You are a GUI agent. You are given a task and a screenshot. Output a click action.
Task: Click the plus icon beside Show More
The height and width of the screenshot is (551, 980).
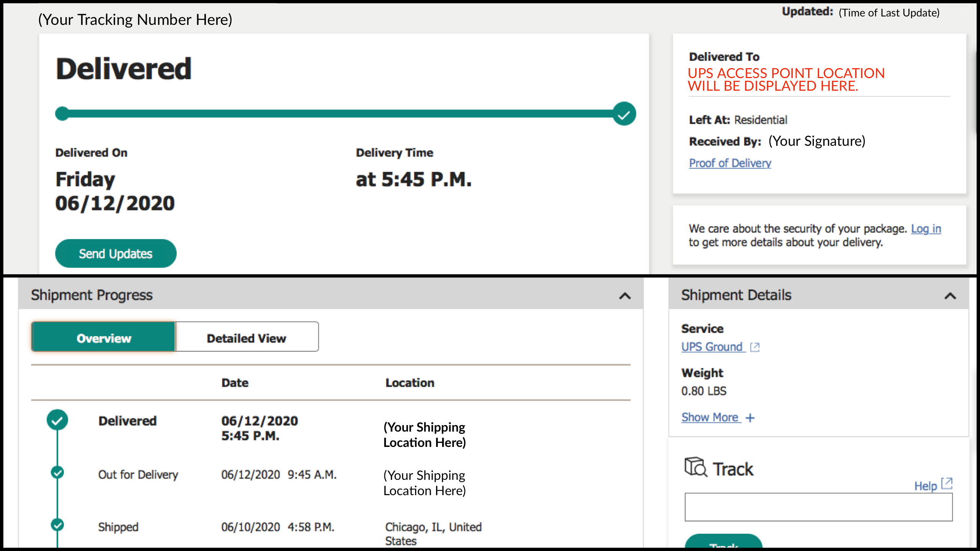tap(750, 418)
